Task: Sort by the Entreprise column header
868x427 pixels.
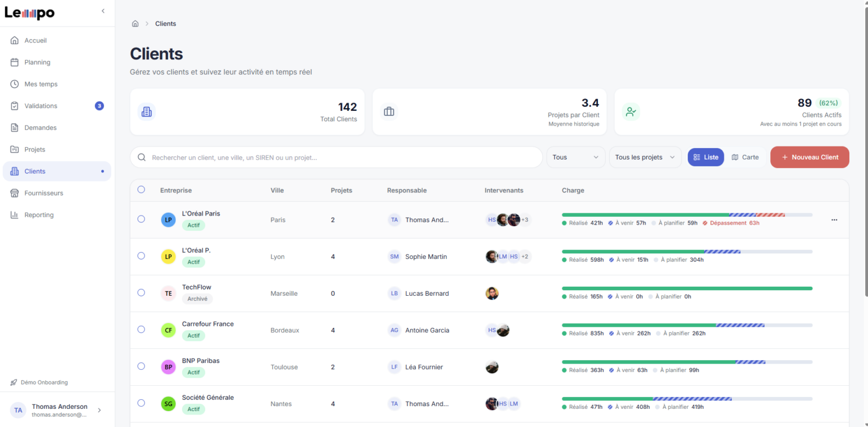Action: [176, 191]
